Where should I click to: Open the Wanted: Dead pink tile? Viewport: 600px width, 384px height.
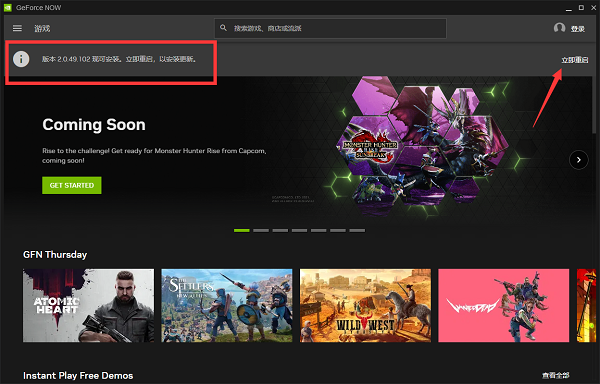pos(504,305)
